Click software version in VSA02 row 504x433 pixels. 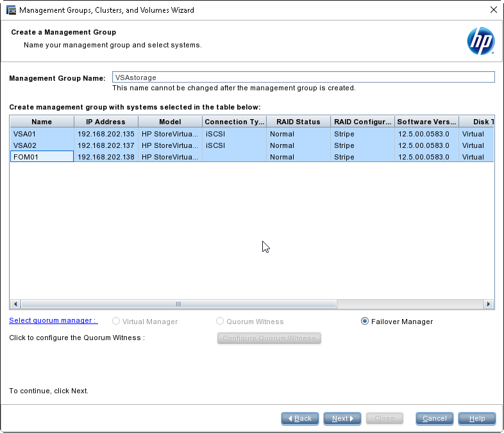click(x=427, y=145)
